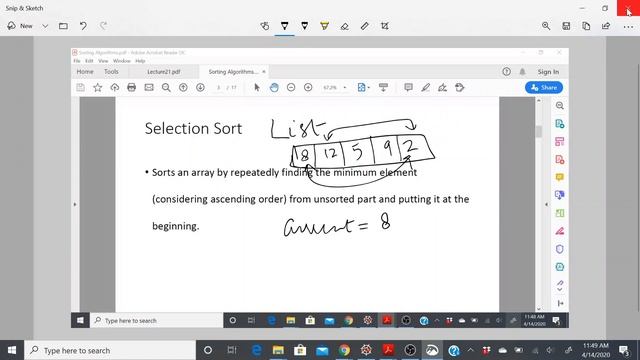Toggle the Ruler tool
Image resolution: width=640 pixels, height=360 pixels.
[x=364, y=26]
